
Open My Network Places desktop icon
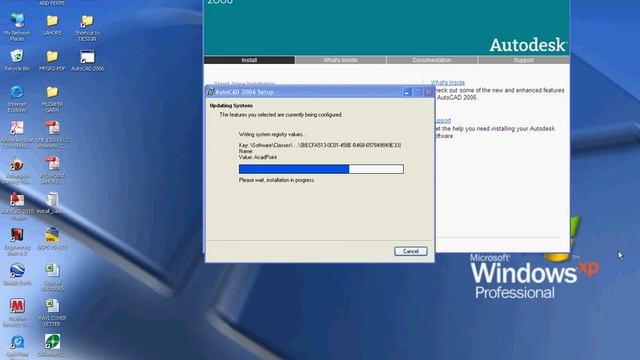[x=17, y=27]
